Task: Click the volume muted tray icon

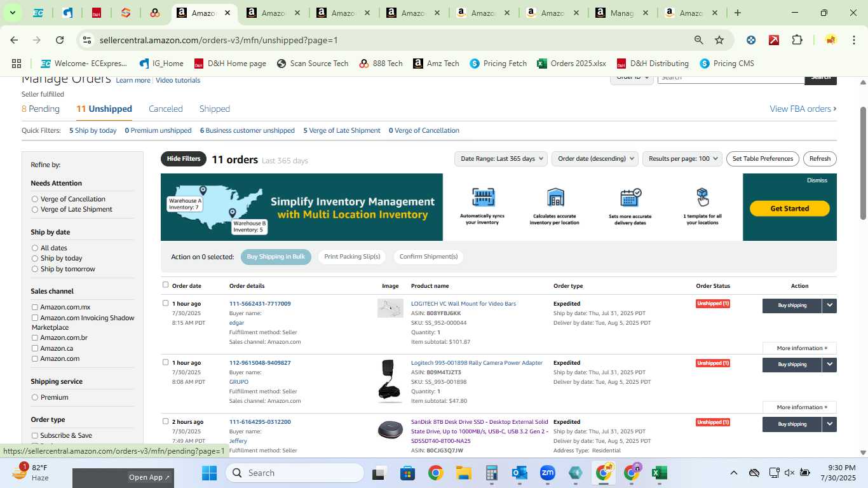Action: pyautogui.click(x=789, y=473)
